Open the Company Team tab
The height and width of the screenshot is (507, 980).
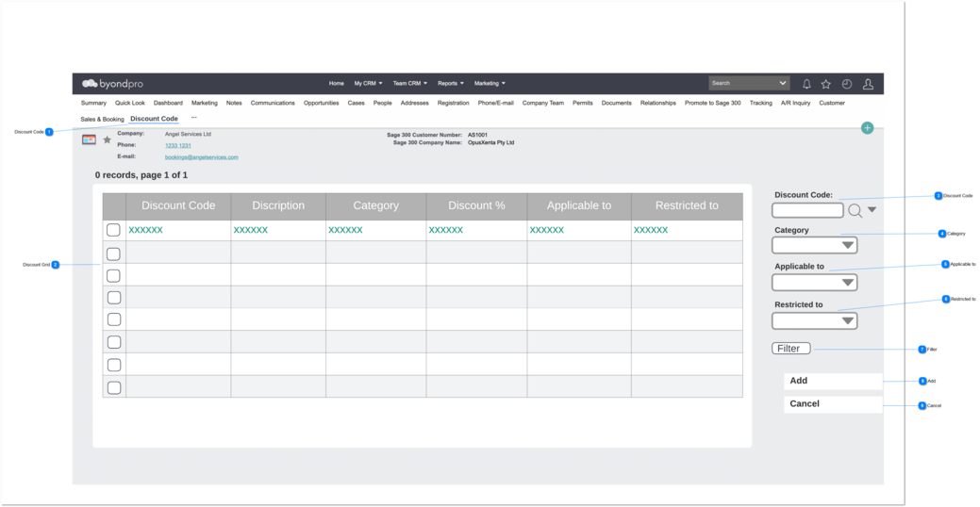[543, 103]
